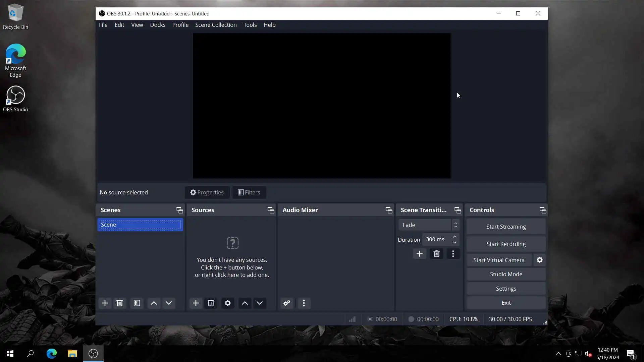The image size is (644, 362).
Task: Toggle Studio Mode
Action: click(506, 274)
